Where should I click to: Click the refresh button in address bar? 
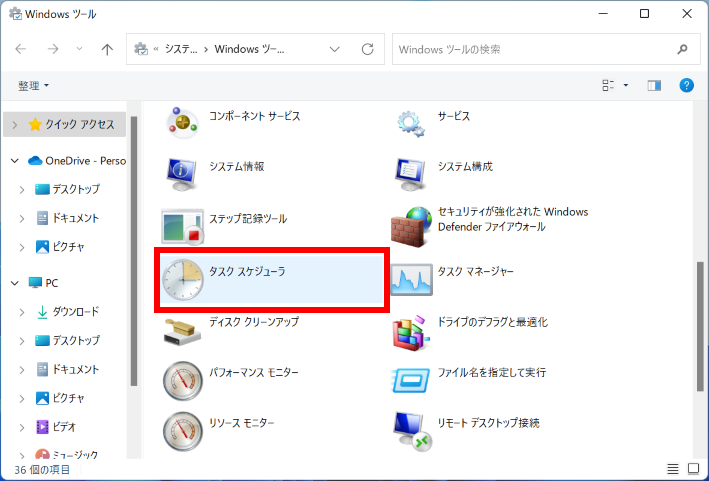[368, 49]
